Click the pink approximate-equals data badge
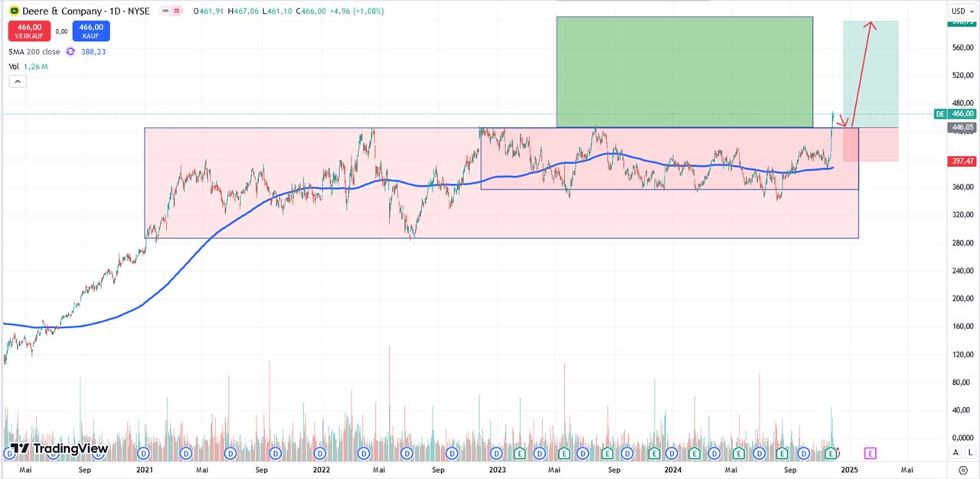 tap(178, 11)
